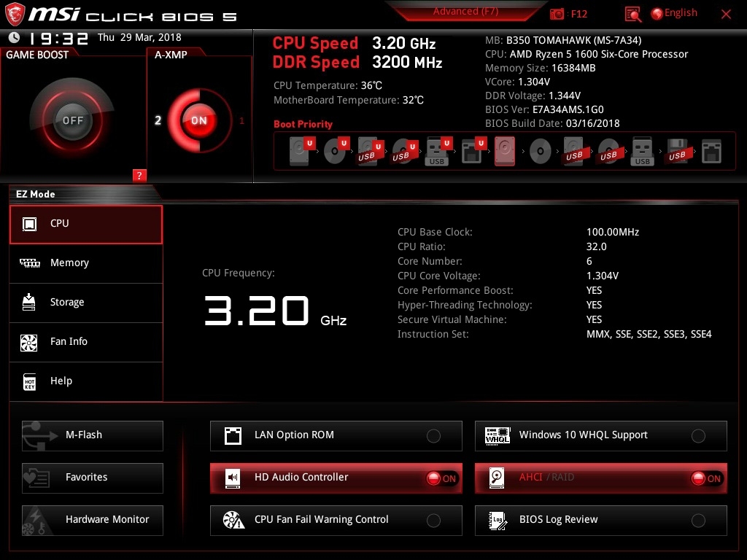
Task: Toggle the A-XMP ON button
Action: 199,120
